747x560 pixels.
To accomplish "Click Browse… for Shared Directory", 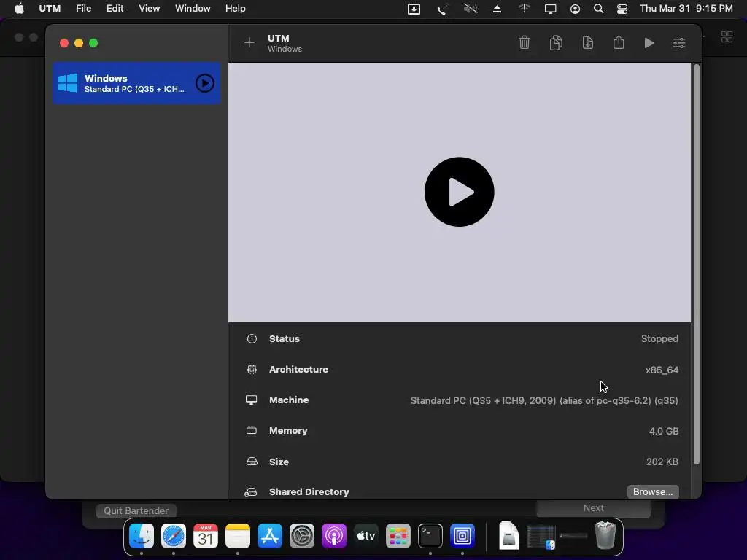I will tap(653, 491).
